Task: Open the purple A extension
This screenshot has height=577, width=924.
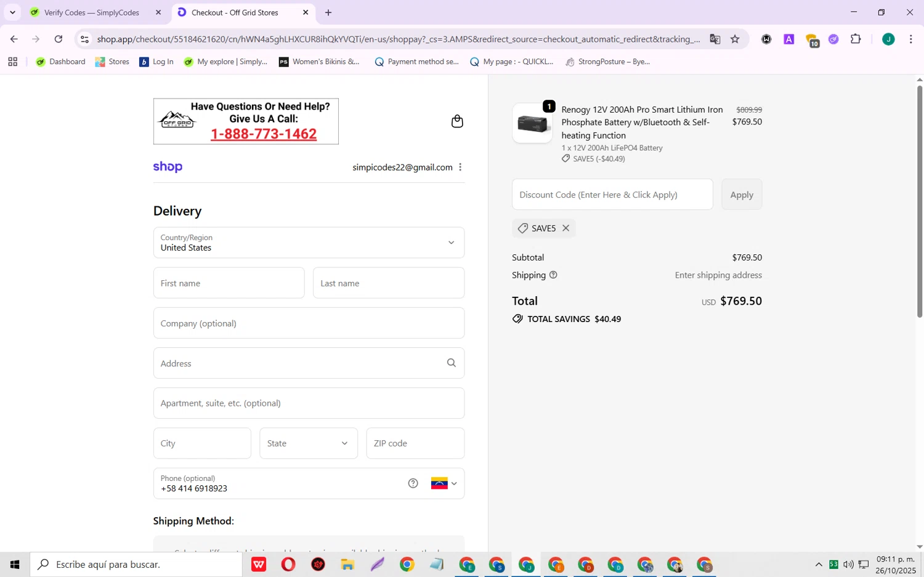Action: point(788,39)
